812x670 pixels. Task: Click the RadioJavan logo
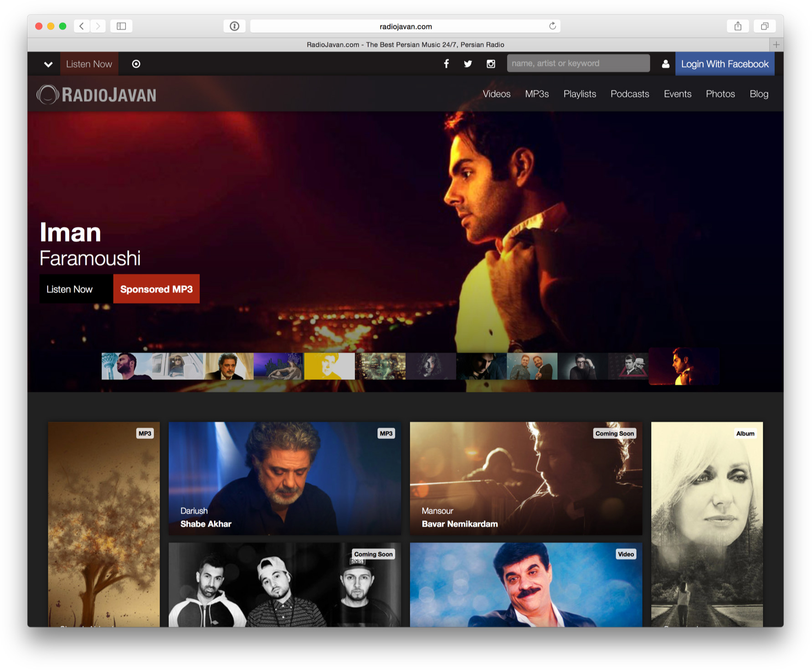tap(97, 94)
